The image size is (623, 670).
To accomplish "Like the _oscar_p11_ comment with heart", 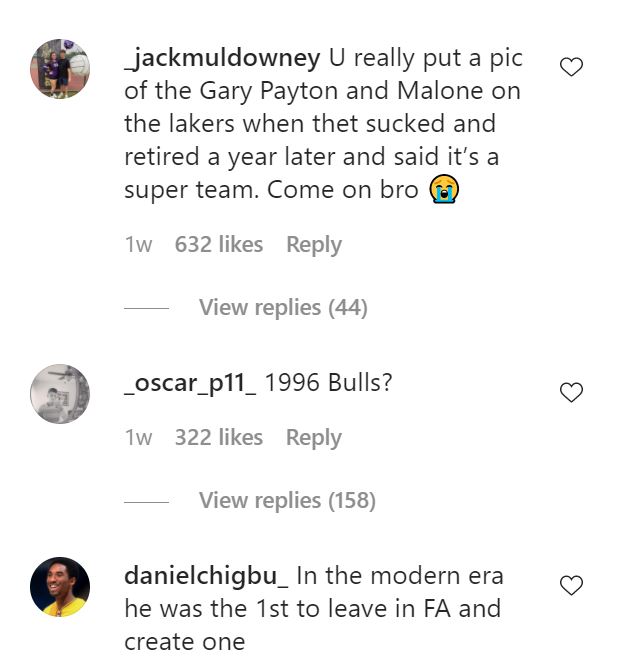I will 571,393.
